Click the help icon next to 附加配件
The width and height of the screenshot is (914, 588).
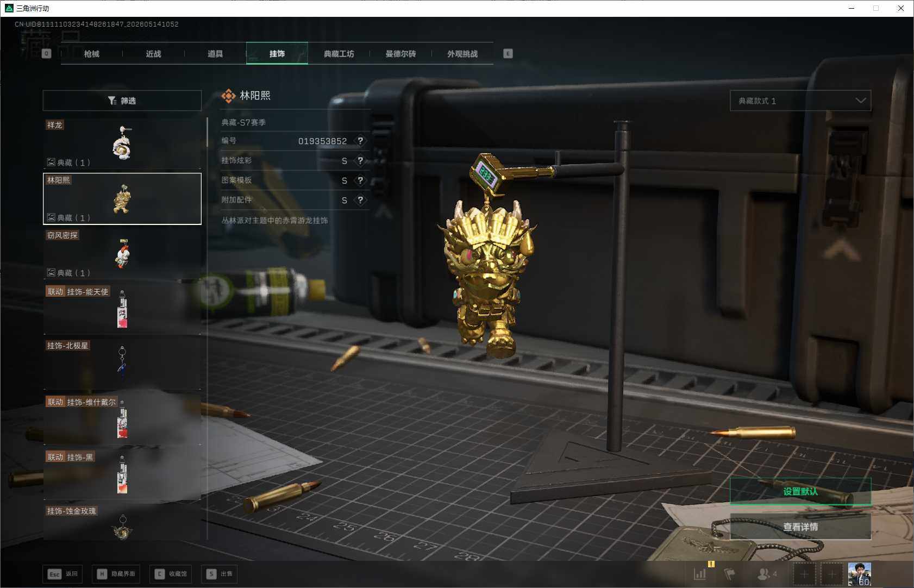tap(360, 200)
